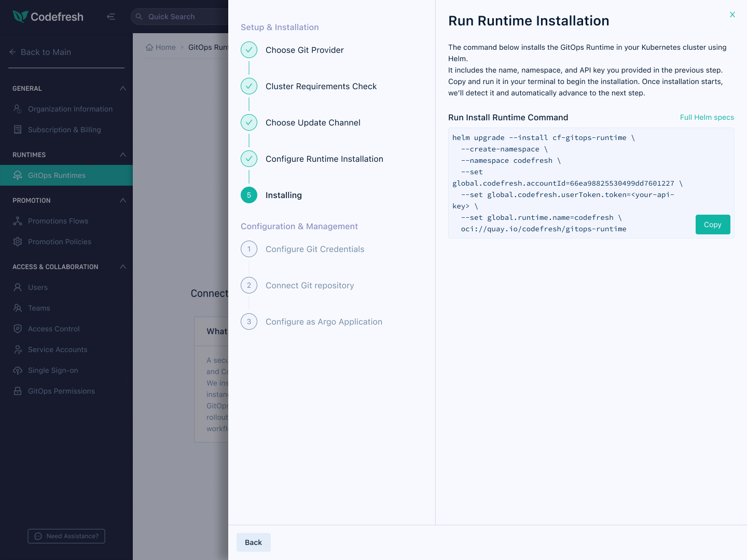The width and height of the screenshot is (747, 560).
Task: Open Single Sign-on settings
Action: (66, 370)
